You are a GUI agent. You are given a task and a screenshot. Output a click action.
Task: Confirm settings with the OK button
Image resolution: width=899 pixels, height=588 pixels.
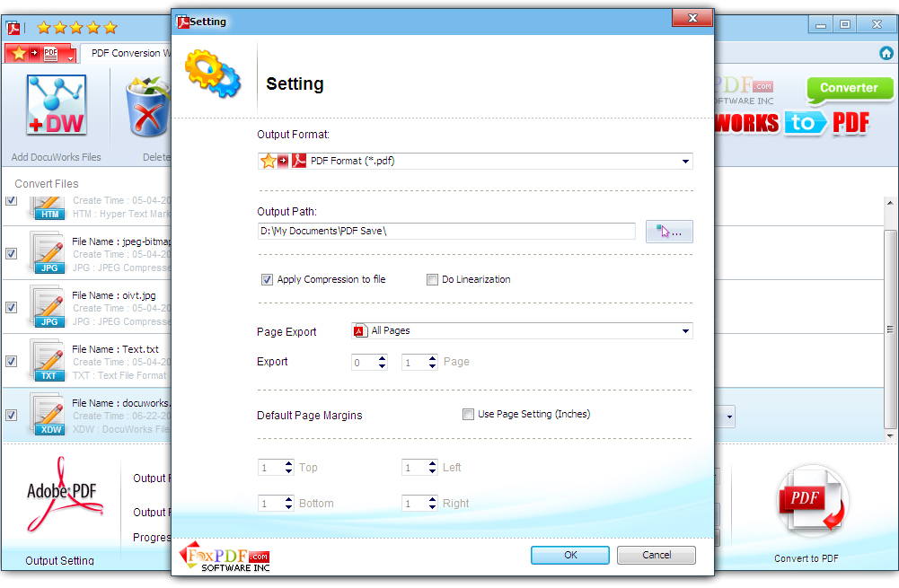click(570, 556)
